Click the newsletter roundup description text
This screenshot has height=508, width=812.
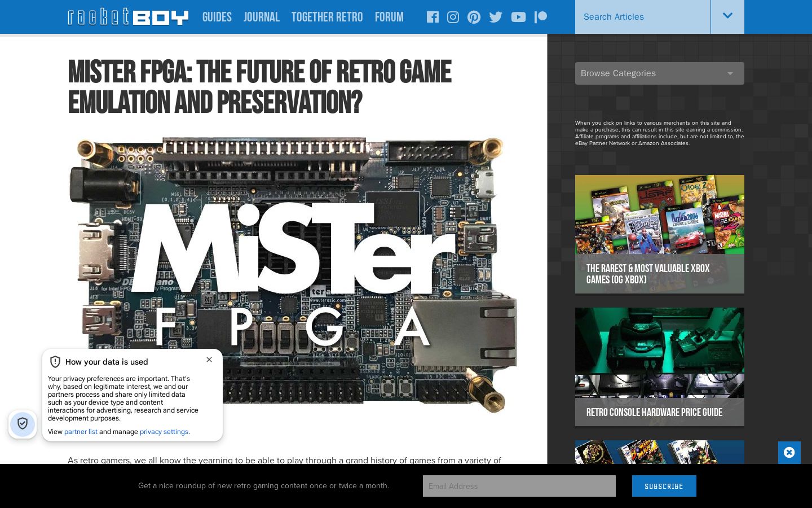coord(263,486)
